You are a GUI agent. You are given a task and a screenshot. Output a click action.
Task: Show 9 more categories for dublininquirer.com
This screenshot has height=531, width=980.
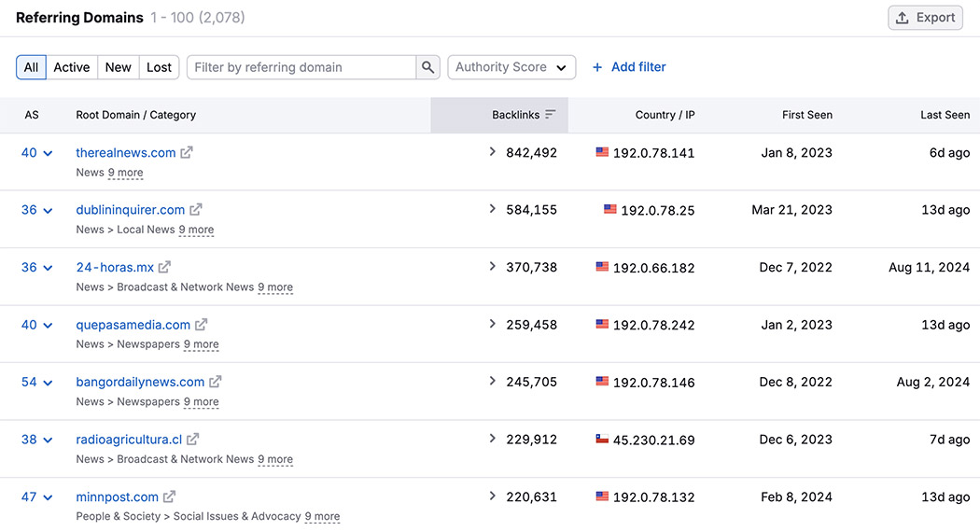196,230
